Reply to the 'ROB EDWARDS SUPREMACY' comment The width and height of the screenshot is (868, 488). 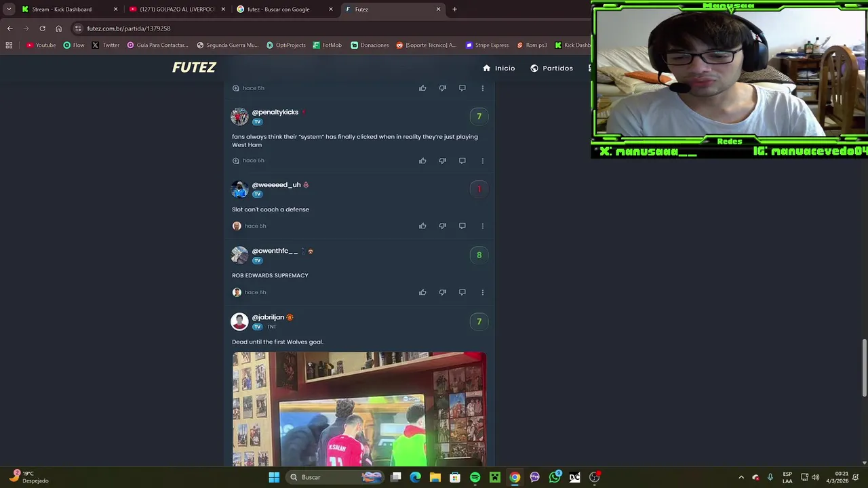462,292
